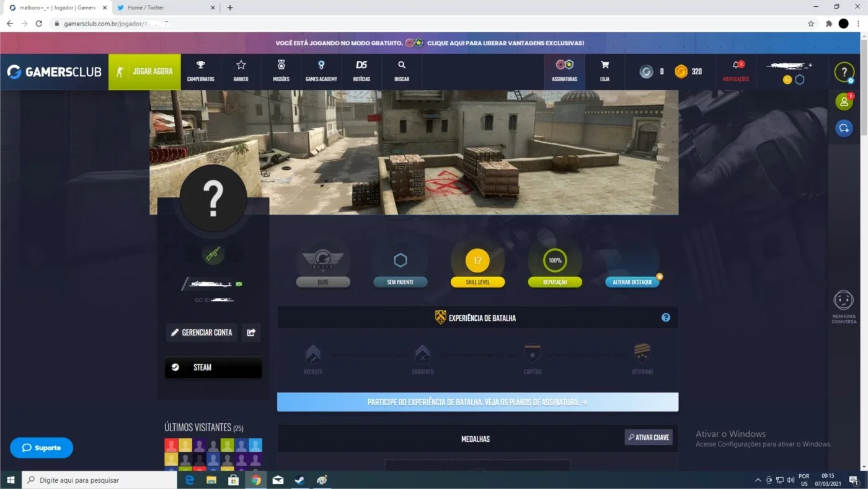Switch to the Home / Twitter tab
The height and width of the screenshot is (489, 868).
coord(166,7)
